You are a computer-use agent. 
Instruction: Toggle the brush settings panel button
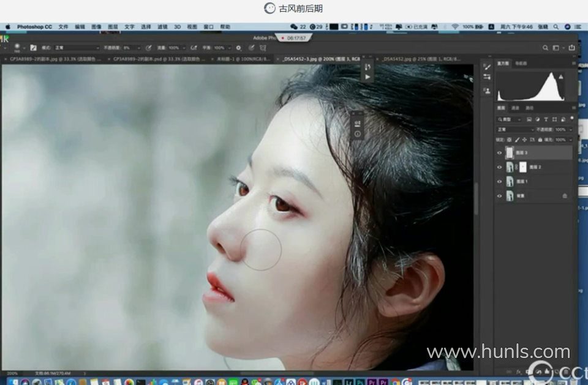[x=33, y=48]
